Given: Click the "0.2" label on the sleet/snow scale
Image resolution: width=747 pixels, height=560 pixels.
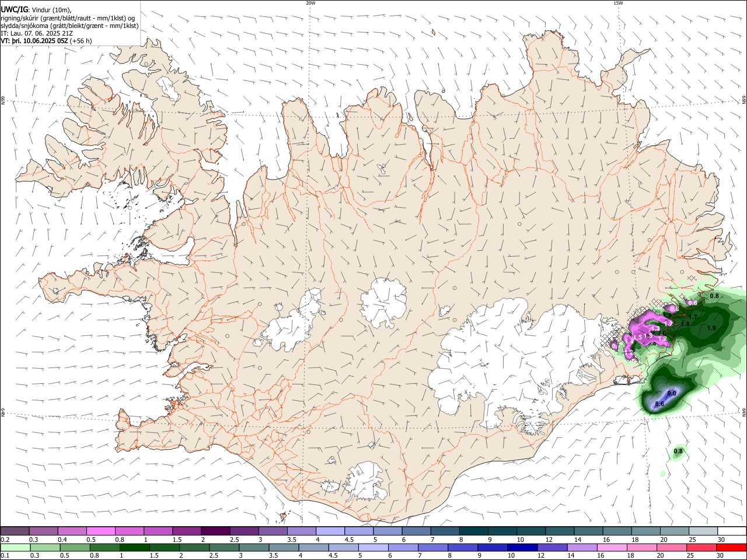Looking at the screenshot, I should pos(5,540).
